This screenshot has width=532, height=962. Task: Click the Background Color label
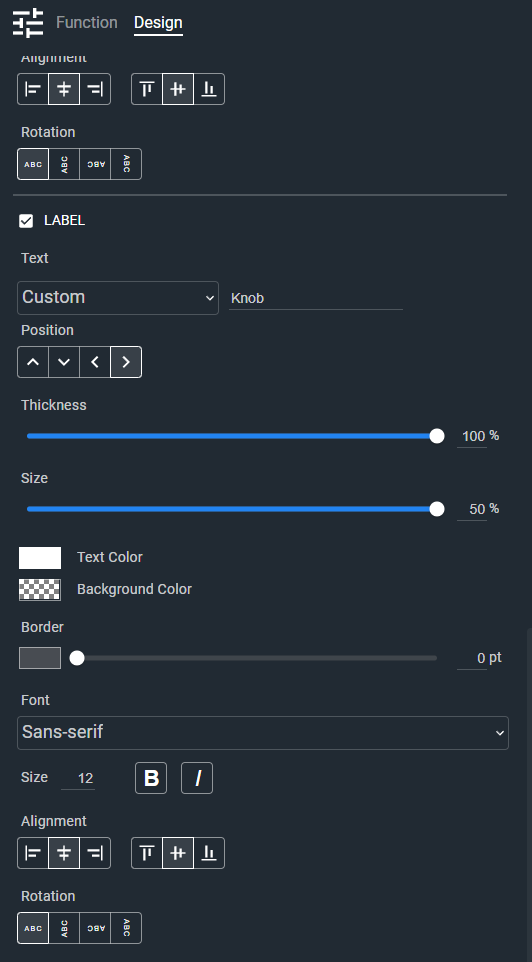coord(134,589)
